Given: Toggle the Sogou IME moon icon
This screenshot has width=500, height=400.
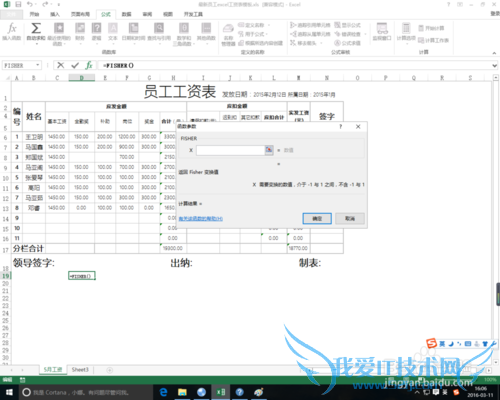Looking at the screenshot, I should tap(451, 344).
